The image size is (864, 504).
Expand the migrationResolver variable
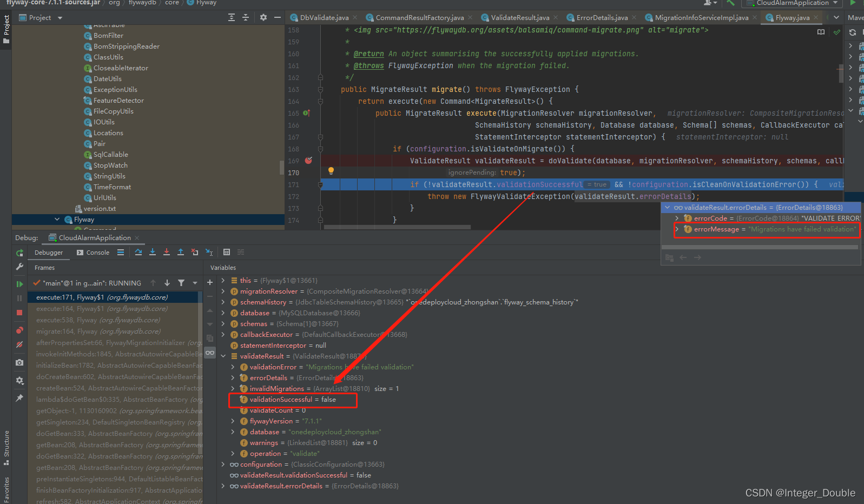tap(223, 291)
